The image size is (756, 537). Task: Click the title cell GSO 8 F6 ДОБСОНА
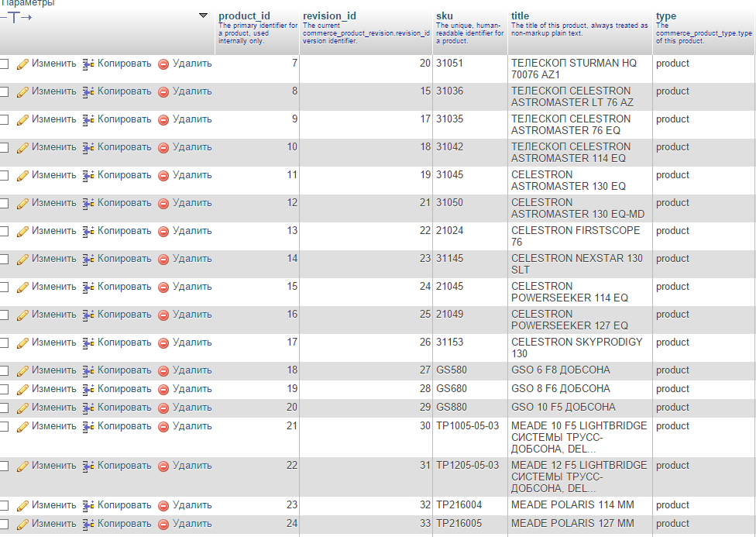[x=560, y=389]
